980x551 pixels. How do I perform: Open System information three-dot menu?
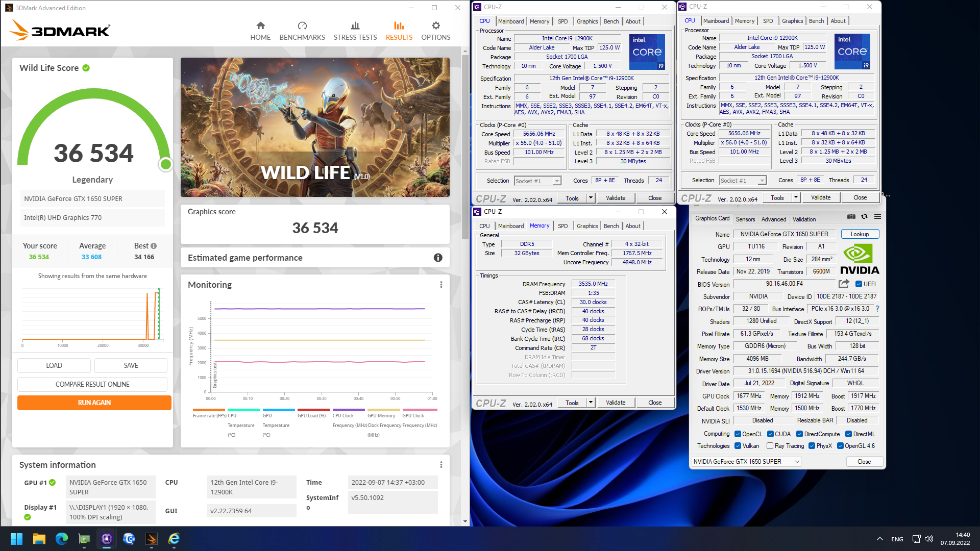[x=441, y=465]
